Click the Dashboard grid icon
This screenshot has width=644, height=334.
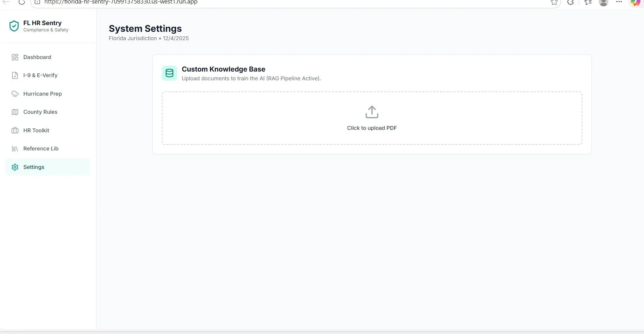pyautogui.click(x=15, y=57)
